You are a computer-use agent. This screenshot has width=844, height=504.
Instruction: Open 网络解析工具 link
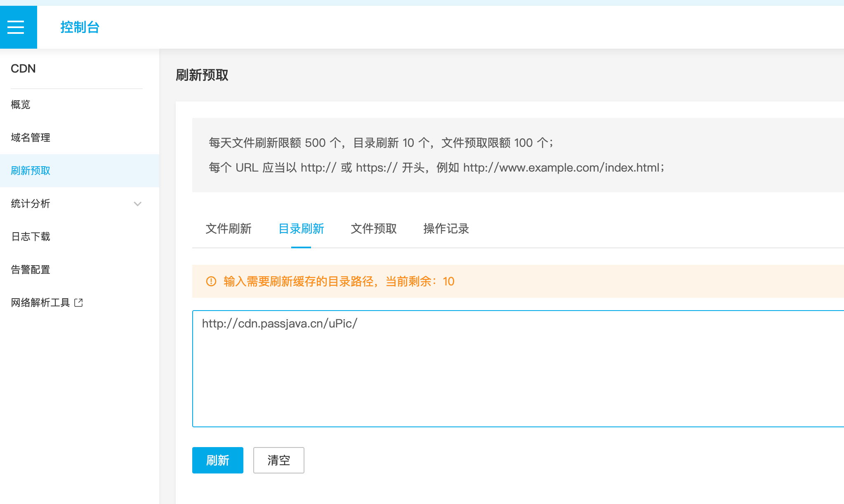point(40,303)
